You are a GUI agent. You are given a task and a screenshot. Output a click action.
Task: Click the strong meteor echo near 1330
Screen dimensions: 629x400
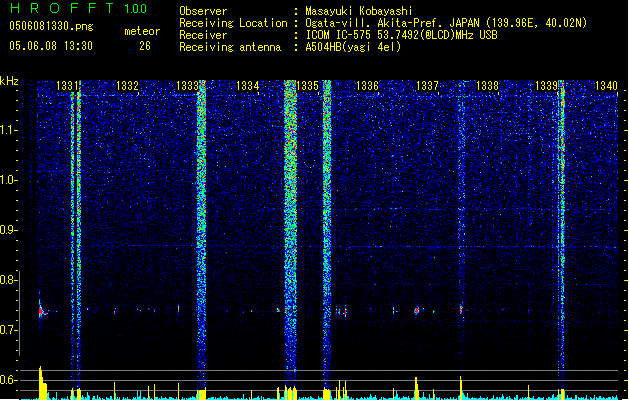tap(41, 310)
